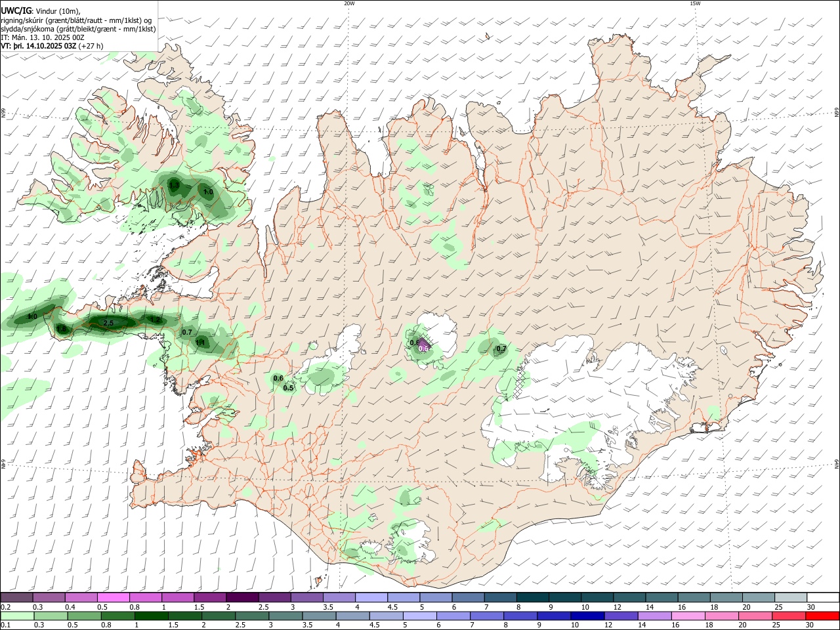Click the '0.7' value northwest of the large glacier
This screenshot has width=840, height=630.
click(501, 348)
